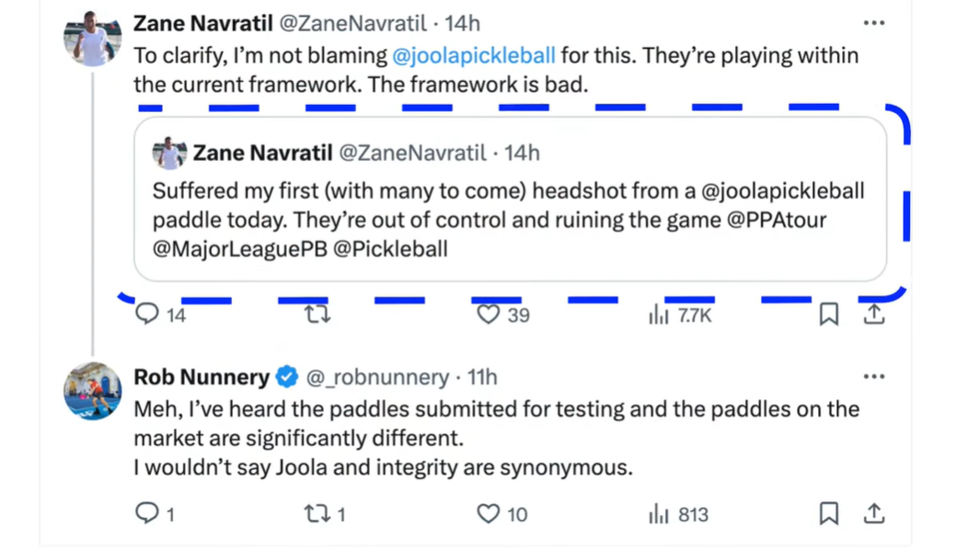
Task: Click Zane Navratil's profile picture
Action: click(92, 39)
